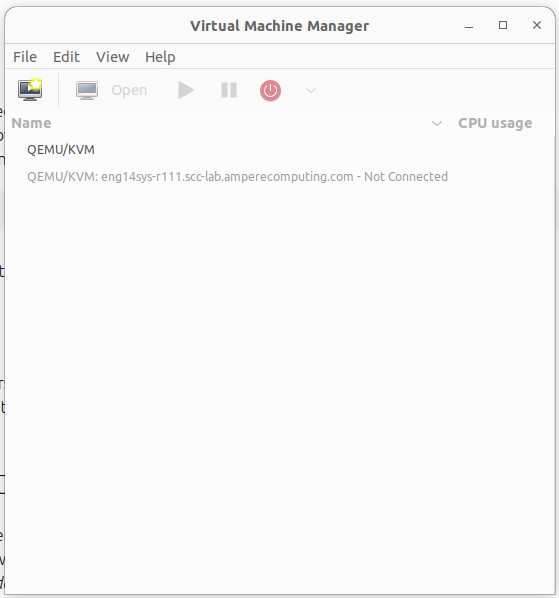
Task: Click the chevron in the Name column header
Action: [x=437, y=124]
